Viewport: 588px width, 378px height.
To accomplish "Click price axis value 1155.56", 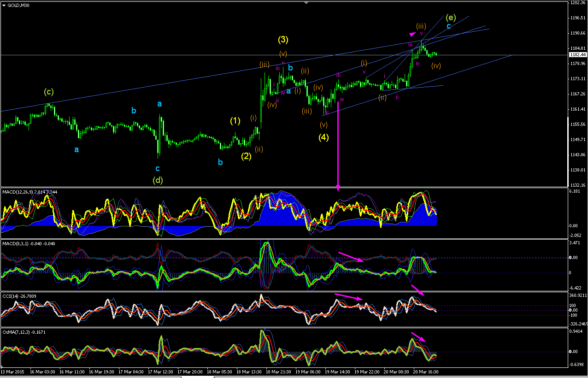I will click(577, 124).
